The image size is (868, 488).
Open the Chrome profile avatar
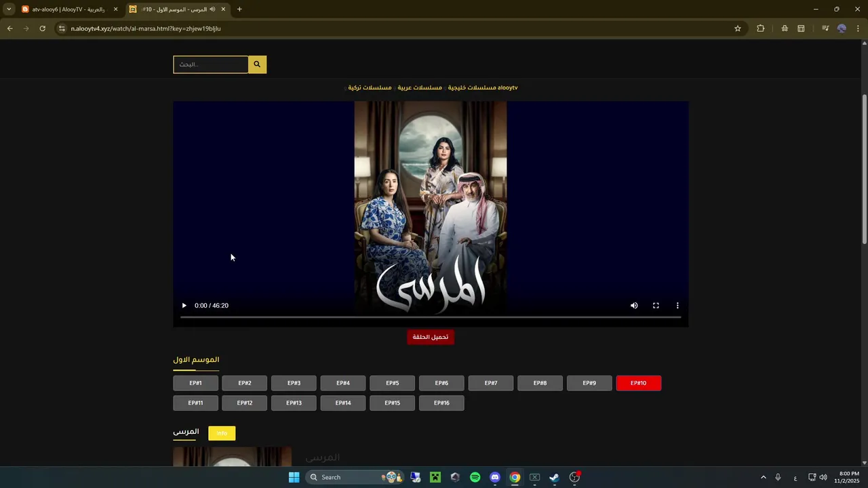coord(842,28)
